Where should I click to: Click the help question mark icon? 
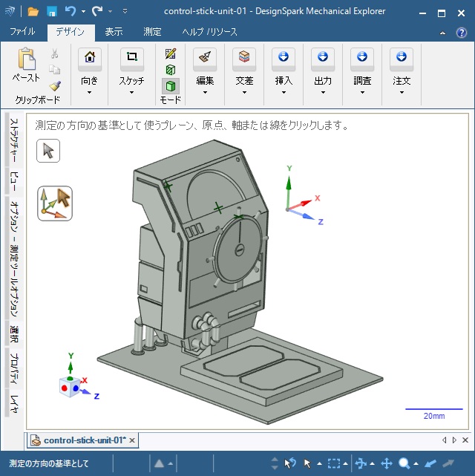(462, 32)
